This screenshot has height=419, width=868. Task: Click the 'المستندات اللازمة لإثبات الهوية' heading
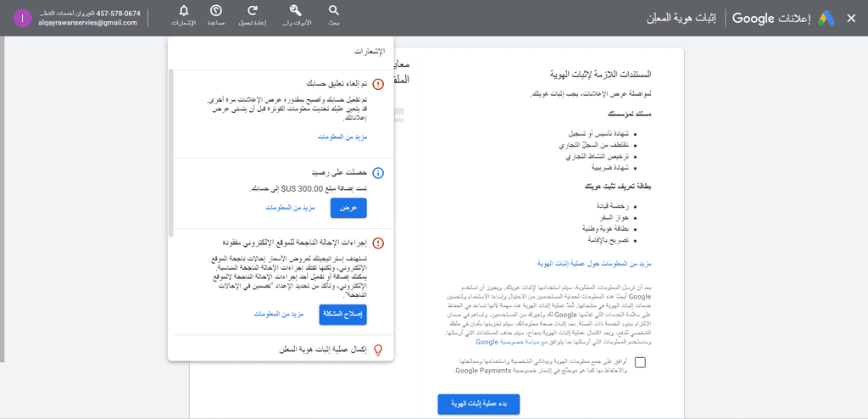(602, 74)
